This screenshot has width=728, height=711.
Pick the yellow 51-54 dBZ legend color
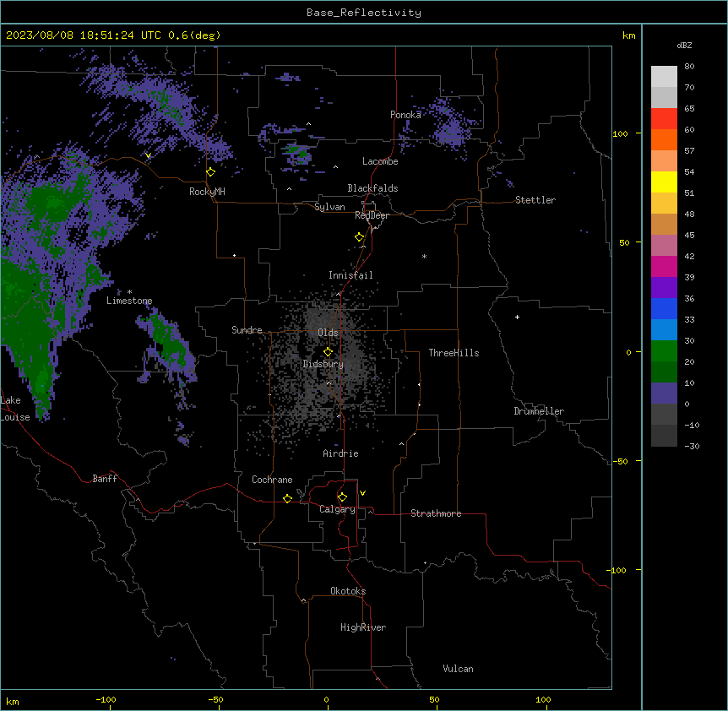coord(664,182)
